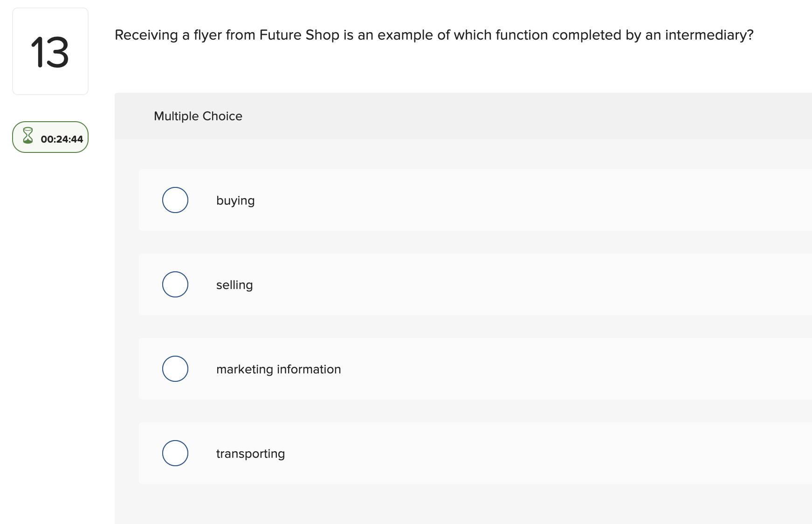Image resolution: width=812 pixels, height=524 pixels.
Task: Click the "selling" answer label text
Action: (234, 285)
